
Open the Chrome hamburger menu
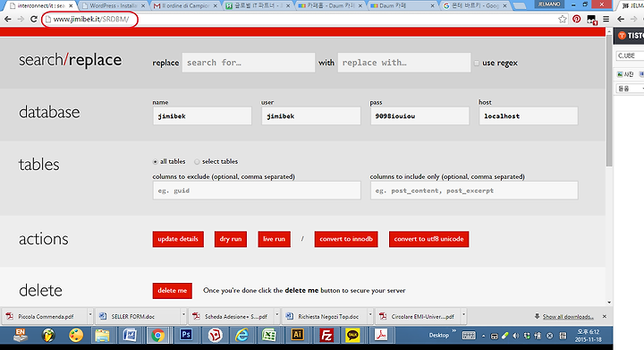coord(606,19)
